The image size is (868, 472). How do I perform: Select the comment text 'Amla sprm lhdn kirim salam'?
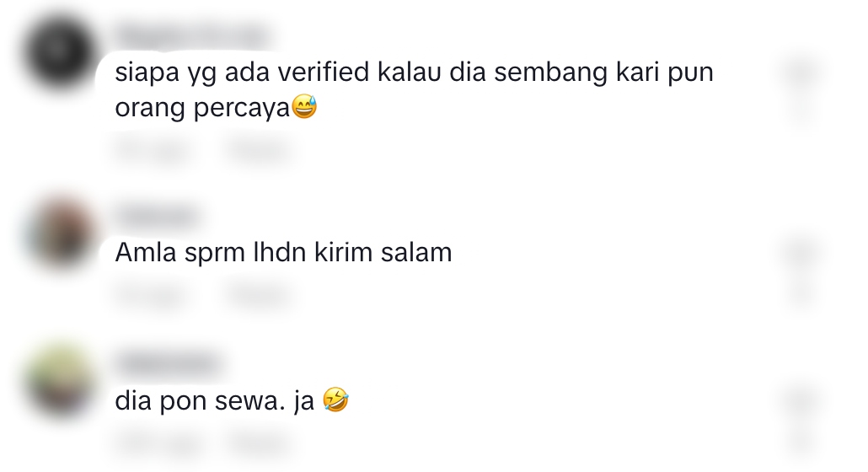(283, 253)
